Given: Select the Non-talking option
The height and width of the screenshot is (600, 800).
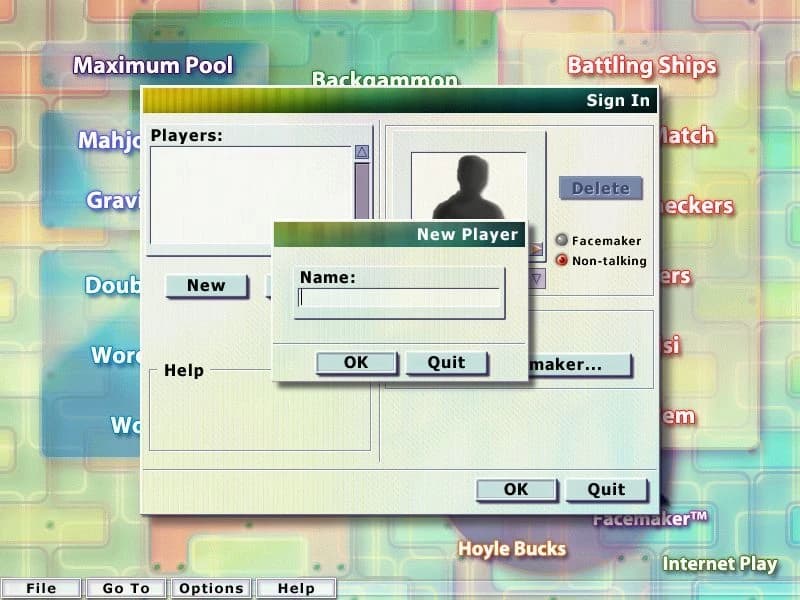Looking at the screenshot, I should click(562, 260).
